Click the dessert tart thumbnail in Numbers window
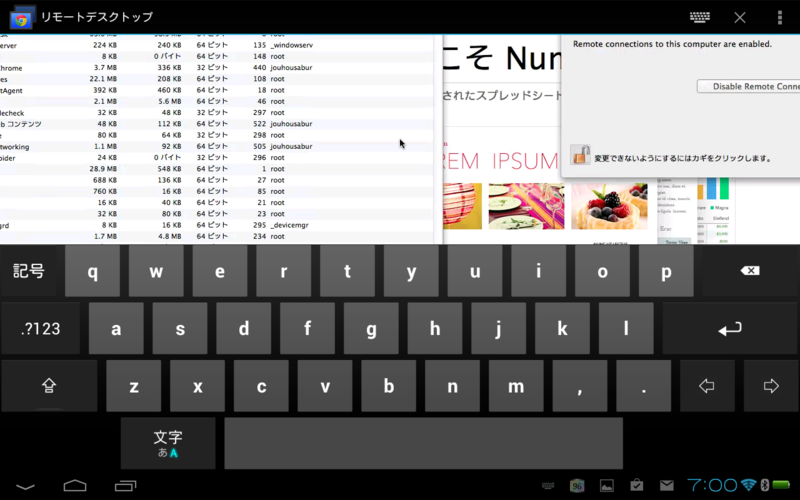Screen dimensions: 800x500 (x=609, y=206)
